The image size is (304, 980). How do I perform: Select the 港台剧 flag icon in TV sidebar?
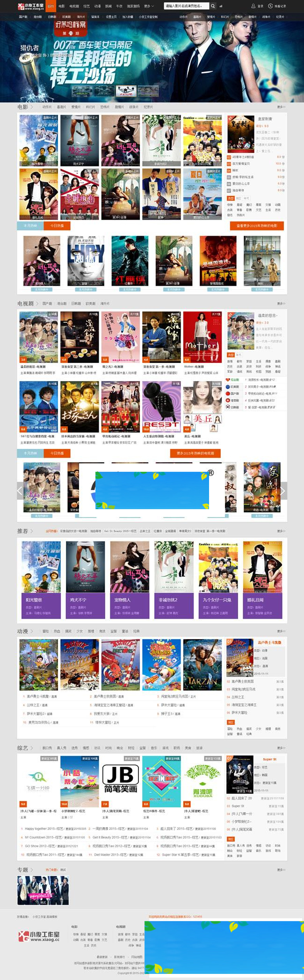pyautogui.click(x=228, y=400)
